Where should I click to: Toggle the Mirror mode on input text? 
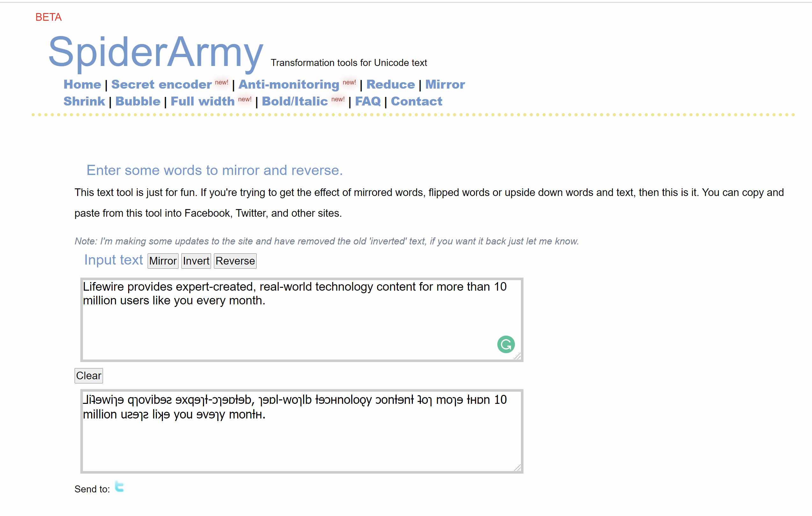pos(163,260)
